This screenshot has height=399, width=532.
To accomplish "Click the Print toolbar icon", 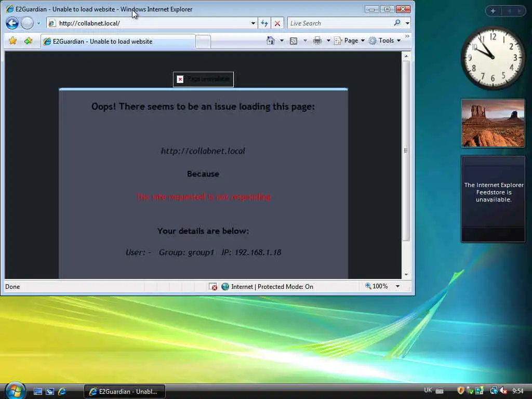I will click(x=317, y=41).
